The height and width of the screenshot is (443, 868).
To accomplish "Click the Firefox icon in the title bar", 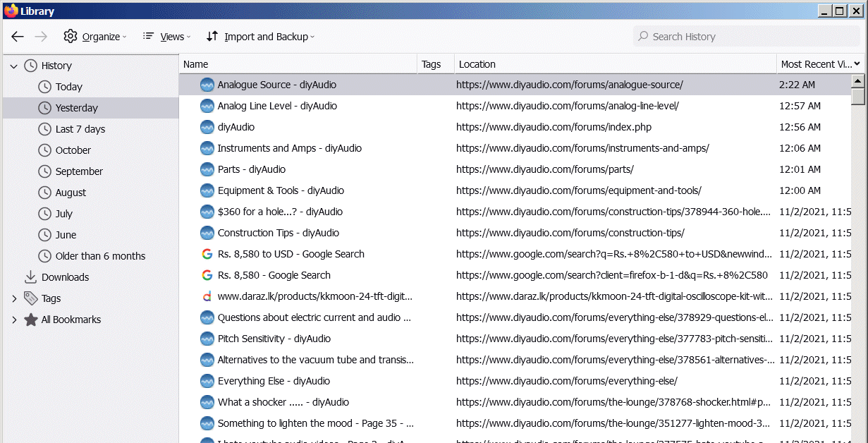I will 11,11.
